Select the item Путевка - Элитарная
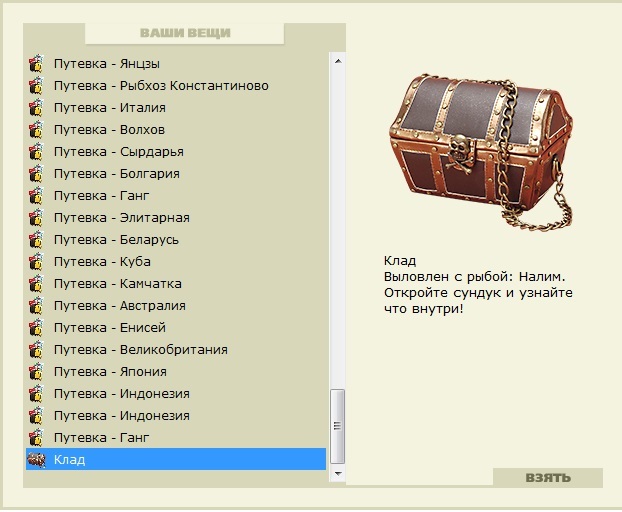This screenshot has width=622, height=512. 176,218
